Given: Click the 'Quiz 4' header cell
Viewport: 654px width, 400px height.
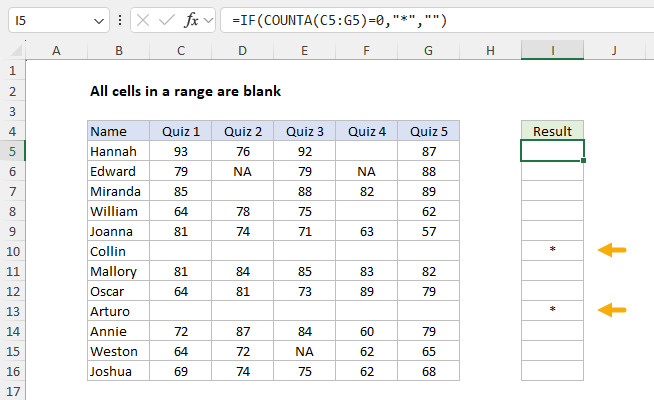Looking at the screenshot, I should pyautogui.click(x=366, y=131).
